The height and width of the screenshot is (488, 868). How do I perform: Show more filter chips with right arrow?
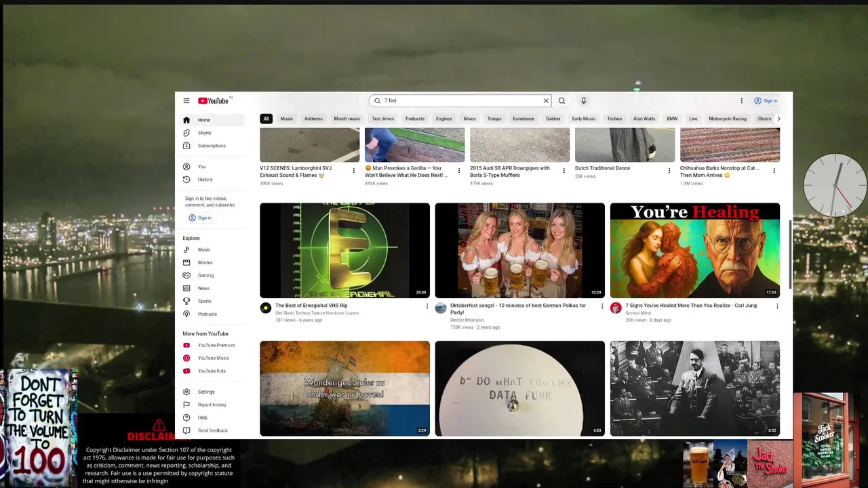778,119
